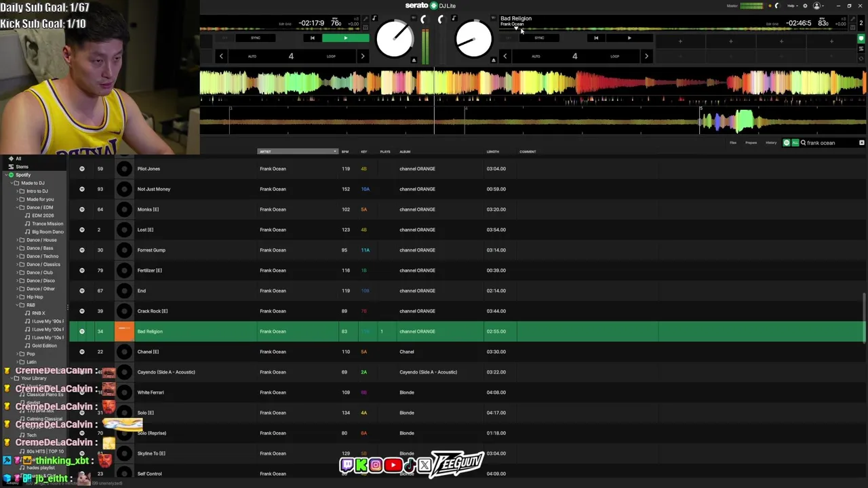Collapse the Spotify library tree
Viewport: 868px width, 488px height.
[x=5, y=175]
